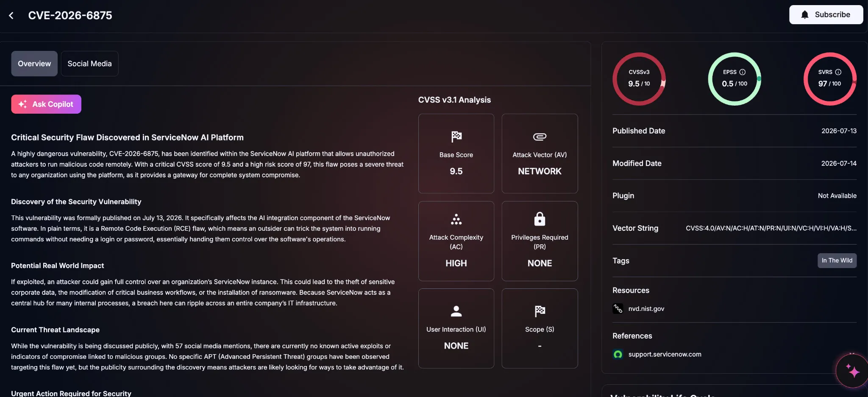Click the Attack Vector NETWORK card
The width and height of the screenshot is (868, 397).
(x=540, y=154)
